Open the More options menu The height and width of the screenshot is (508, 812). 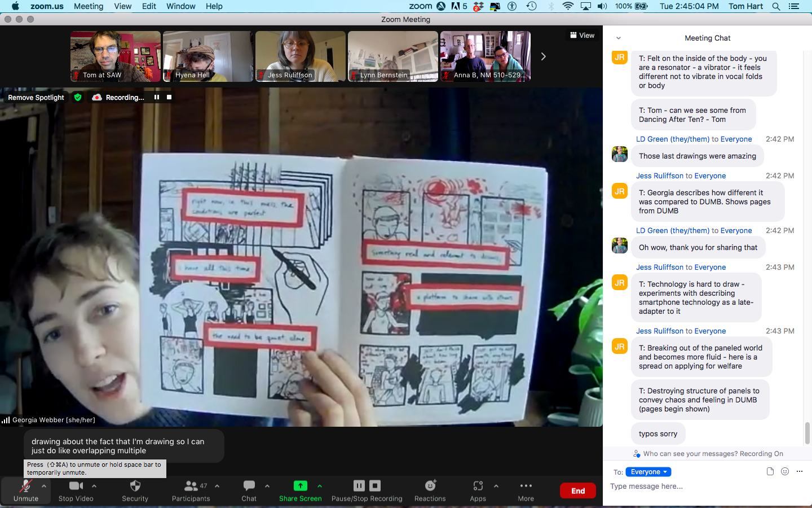526,490
